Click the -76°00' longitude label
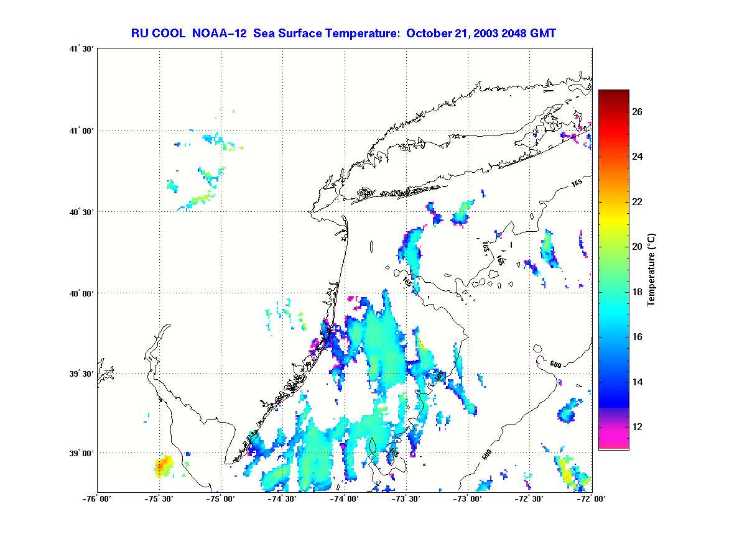The width and height of the screenshot is (747, 560). tap(98, 498)
